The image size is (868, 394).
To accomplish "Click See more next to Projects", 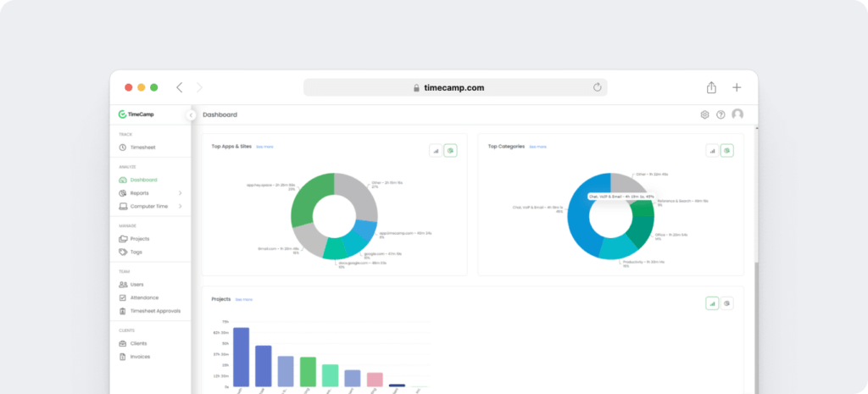I will tap(244, 299).
